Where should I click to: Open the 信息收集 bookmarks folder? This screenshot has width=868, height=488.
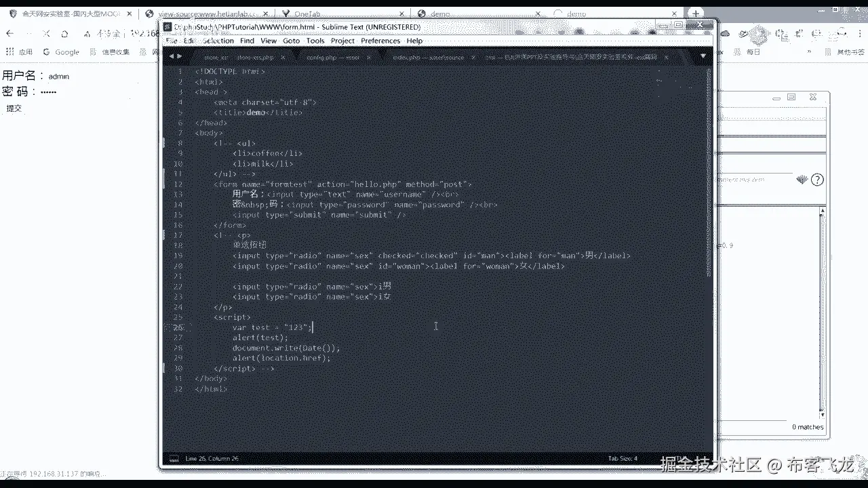point(110,52)
